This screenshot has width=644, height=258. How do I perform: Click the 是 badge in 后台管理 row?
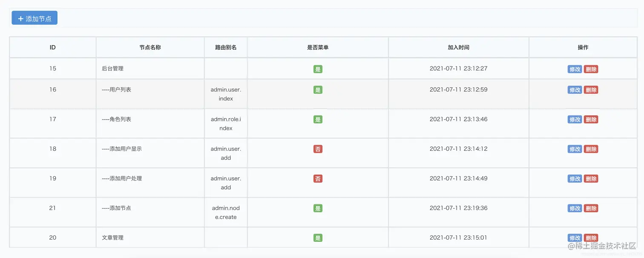pyautogui.click(x=318, y=69)
